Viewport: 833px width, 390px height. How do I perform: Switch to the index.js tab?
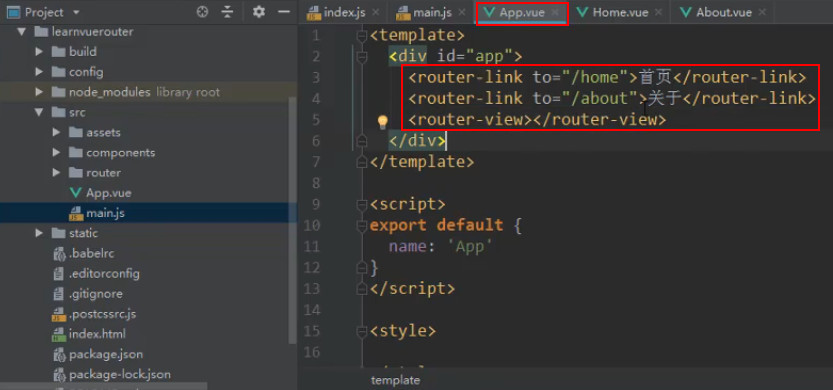(x=344, y=12)
